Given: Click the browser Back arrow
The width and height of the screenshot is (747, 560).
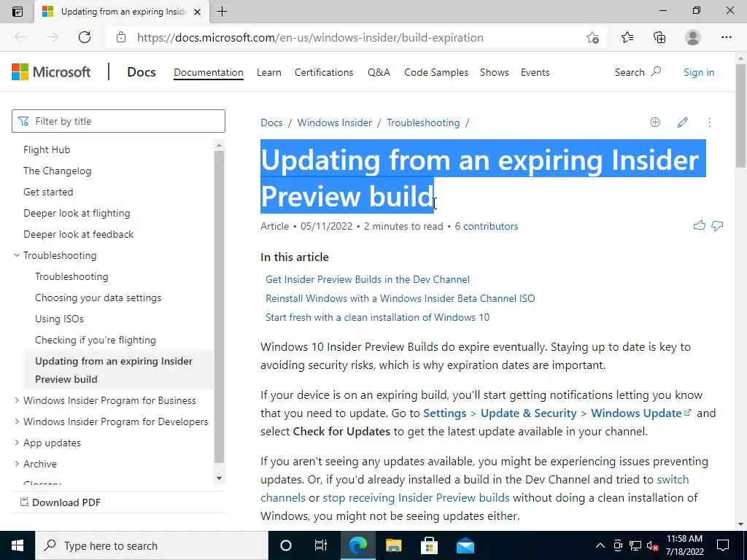Looking at the screenshot, I should pos(20,37).
